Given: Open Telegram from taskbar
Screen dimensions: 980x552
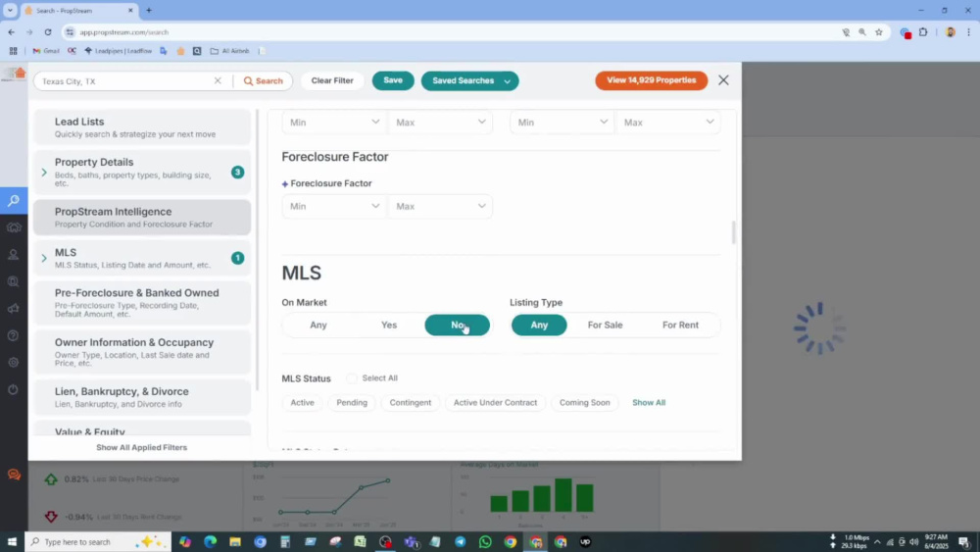Looking at the screenshot, I should click(460, 542).
